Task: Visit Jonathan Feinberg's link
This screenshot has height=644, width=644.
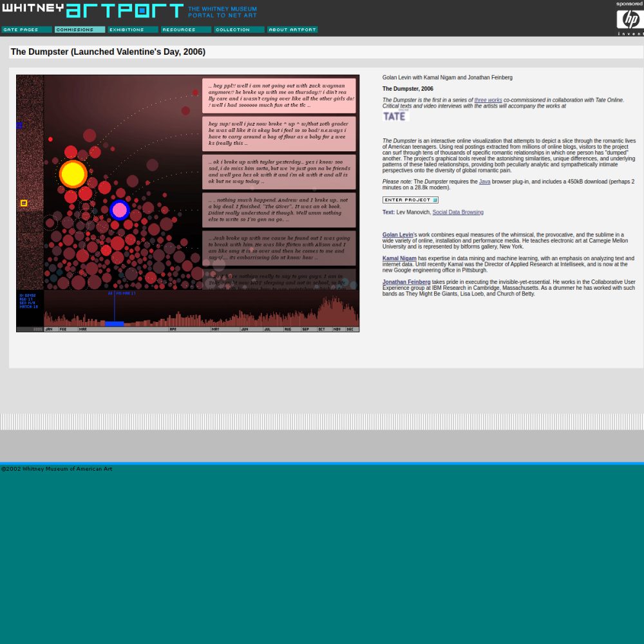Action: 406,282
